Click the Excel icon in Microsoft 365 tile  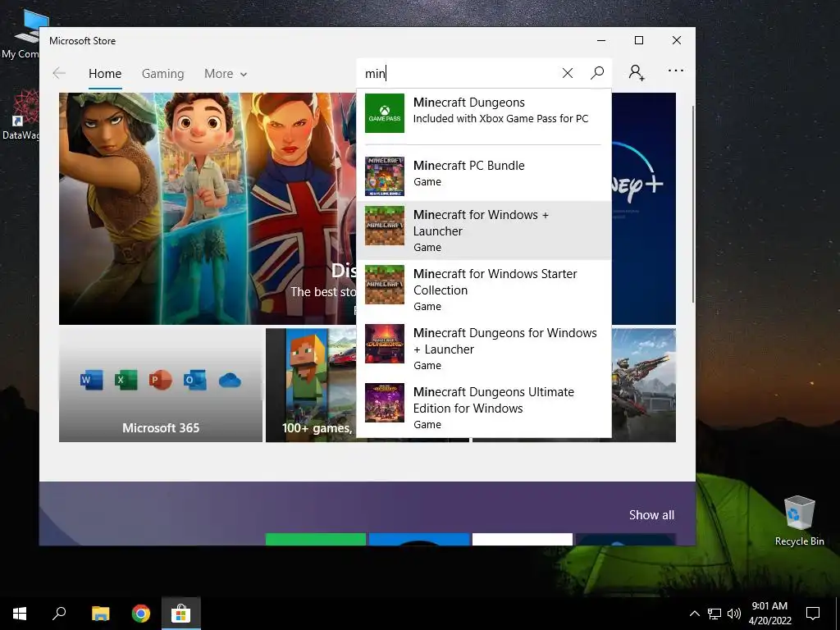click(x=126, y=381)
